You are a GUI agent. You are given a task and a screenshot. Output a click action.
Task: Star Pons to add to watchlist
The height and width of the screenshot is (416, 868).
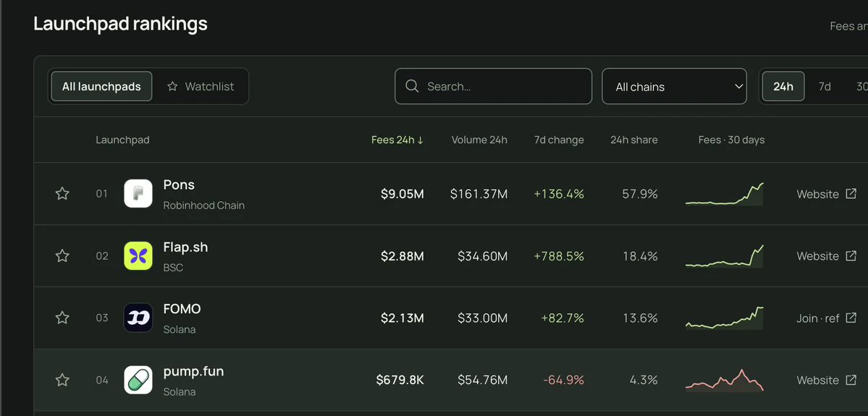tap(62, 194)
